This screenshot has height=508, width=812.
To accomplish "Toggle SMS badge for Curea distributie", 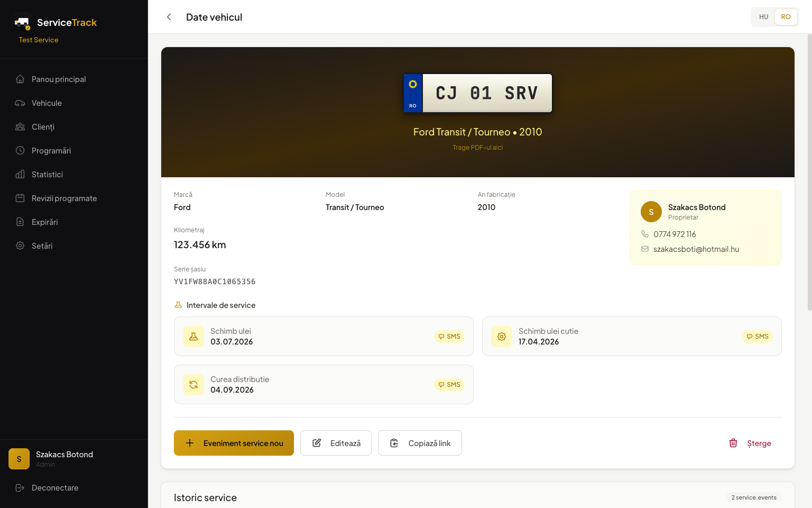I will (449, 385).
